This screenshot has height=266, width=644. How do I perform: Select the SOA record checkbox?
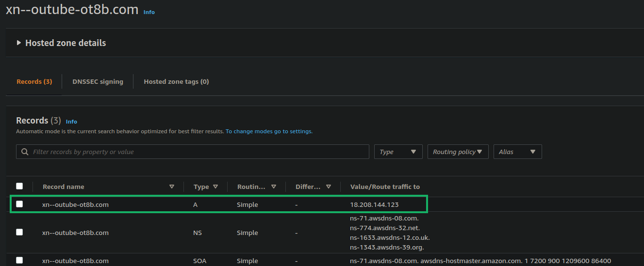point(19,260)
